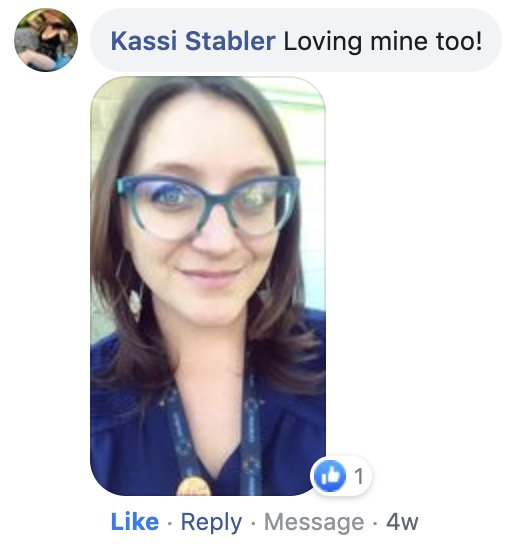The width and height of the screenshot is (514, 548).
Task: Open Kassi Stabler's round profile picture
Action: point(46,40)
